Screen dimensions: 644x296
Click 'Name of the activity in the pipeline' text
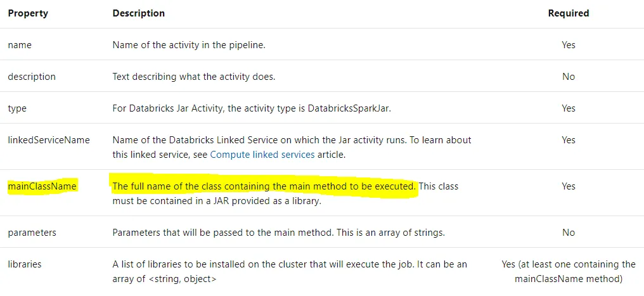(x=189, y=45)
